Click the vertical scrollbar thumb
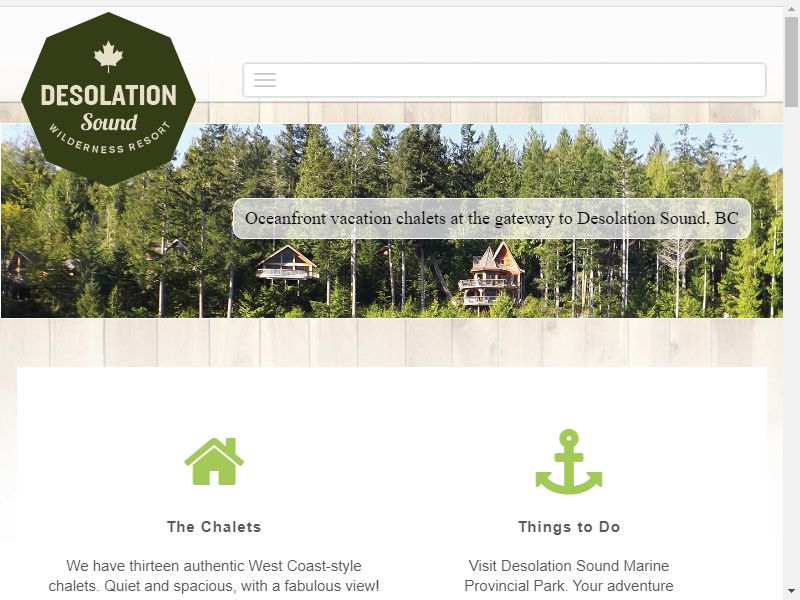Screen dimensions: 800x600 coord(792,61)
